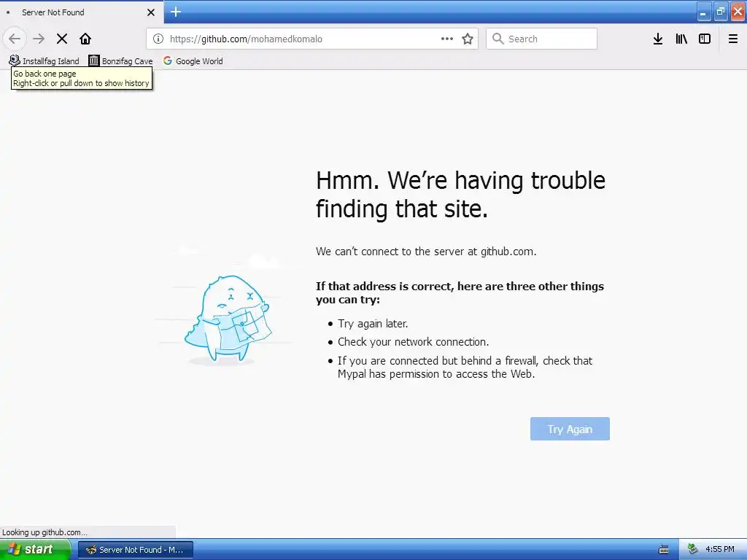Select the Server Not Found tab
747x560 pixels.
[81, 12]
